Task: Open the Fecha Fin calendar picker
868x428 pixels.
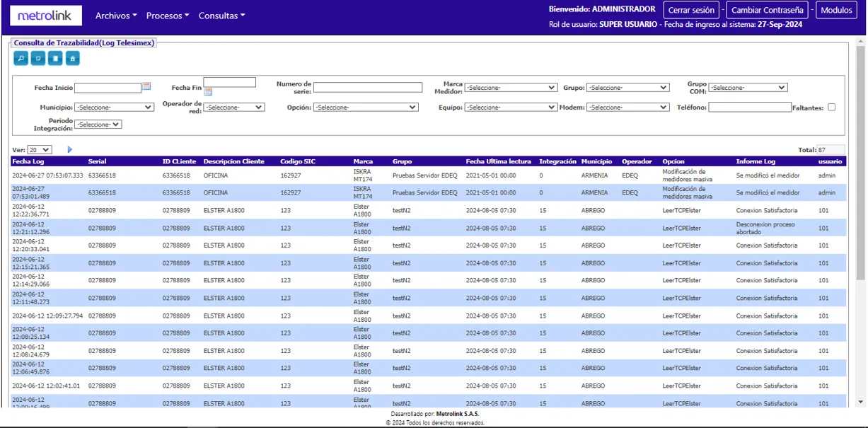Action: pyautogui.click(x=208, y=92)
